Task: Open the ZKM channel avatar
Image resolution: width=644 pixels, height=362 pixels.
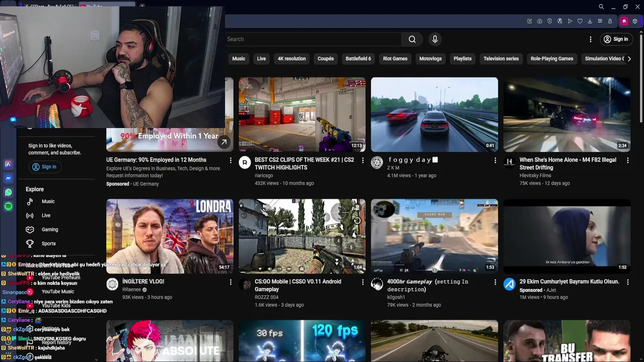Action: click(377, 162)
